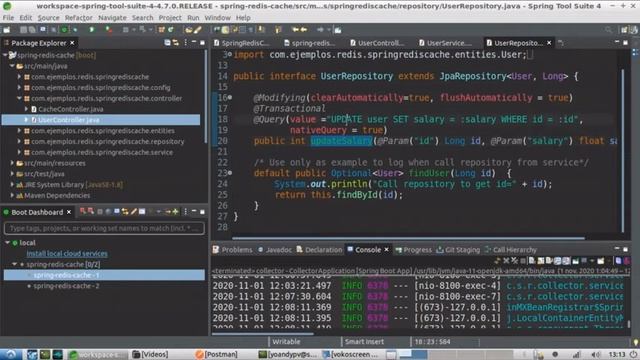640x360 pixels.
Task: Click the editor horizontal scrollbar
Action: (x=408, y=238)
